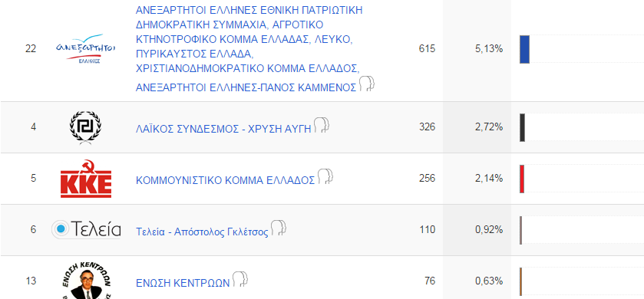Image resolution: width=644 pixels, height=299 pixels.
Task: Click the Ένωση Κεντρώων portrait logo
Action: 85,281
